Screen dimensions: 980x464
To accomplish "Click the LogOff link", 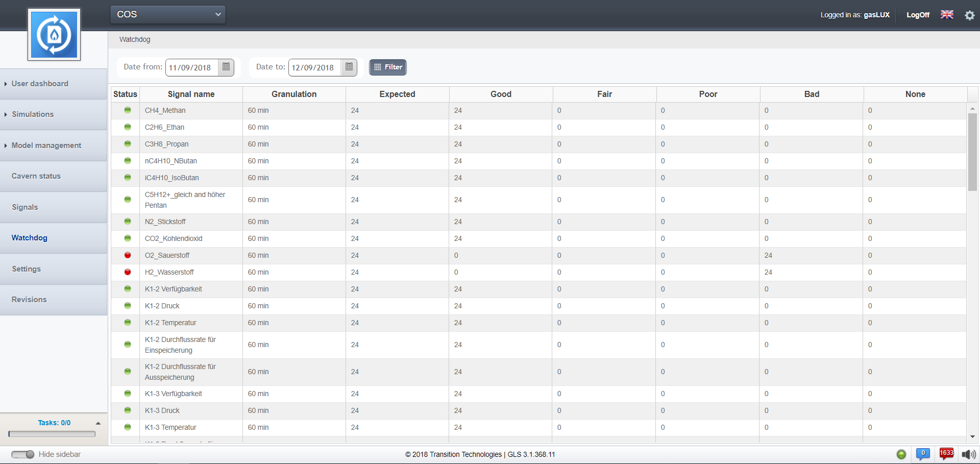I will coord(917,15).
